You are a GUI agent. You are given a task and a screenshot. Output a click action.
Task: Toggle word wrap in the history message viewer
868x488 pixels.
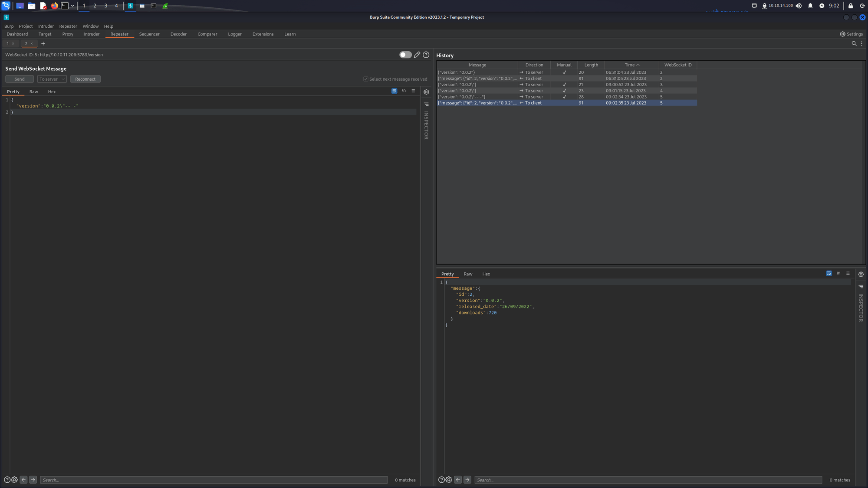[829, 273]
